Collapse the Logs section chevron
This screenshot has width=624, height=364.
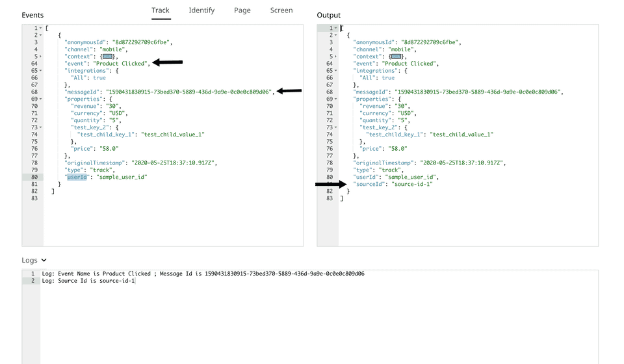pos(44,260)
